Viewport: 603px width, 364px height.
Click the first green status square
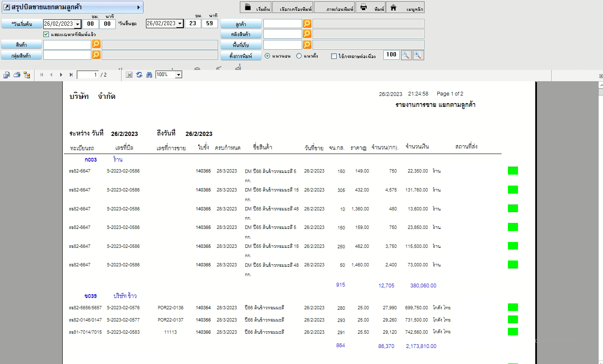click(513, 170)
